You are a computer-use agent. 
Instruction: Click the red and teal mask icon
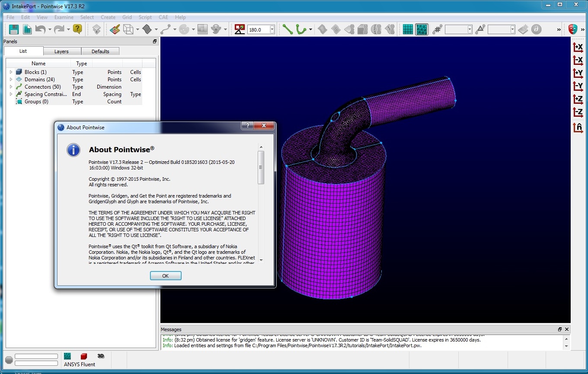[x=573, y=29]
